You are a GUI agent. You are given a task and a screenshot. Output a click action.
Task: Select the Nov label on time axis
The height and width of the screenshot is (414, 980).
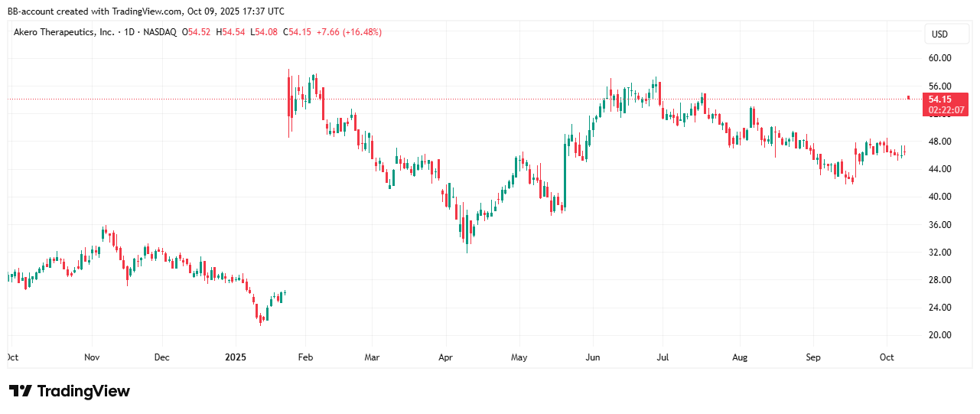pos(92,357)
